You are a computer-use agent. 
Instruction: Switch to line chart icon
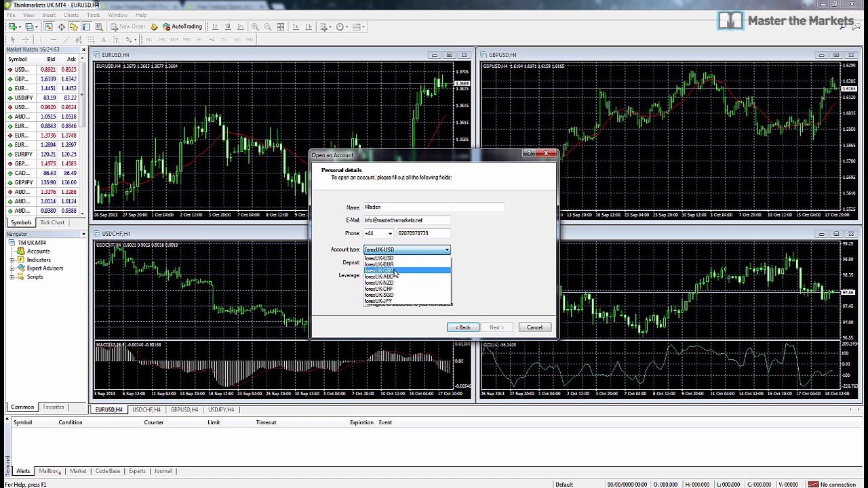coord(240,27)
